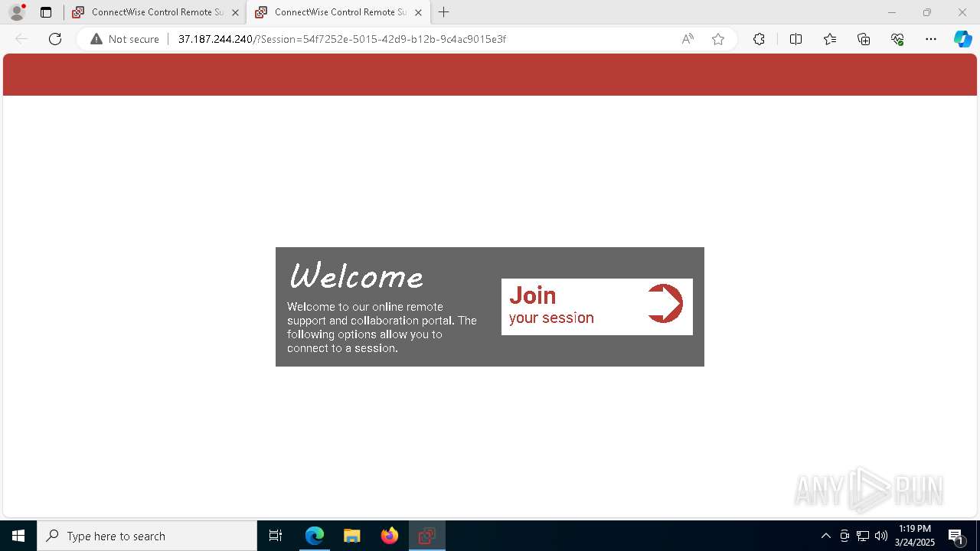The image size is (980, 551).
Task: Click the taskbar search box
Action: pos(147,536)
